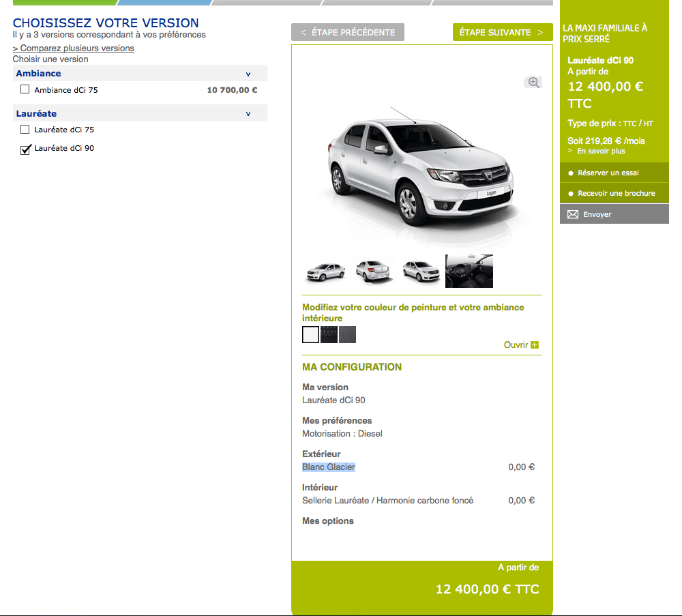This screenshot has width=682, height=616.
Task: Tick the Ambiance dCi 75 checkbox
Action: pos(25,89)
